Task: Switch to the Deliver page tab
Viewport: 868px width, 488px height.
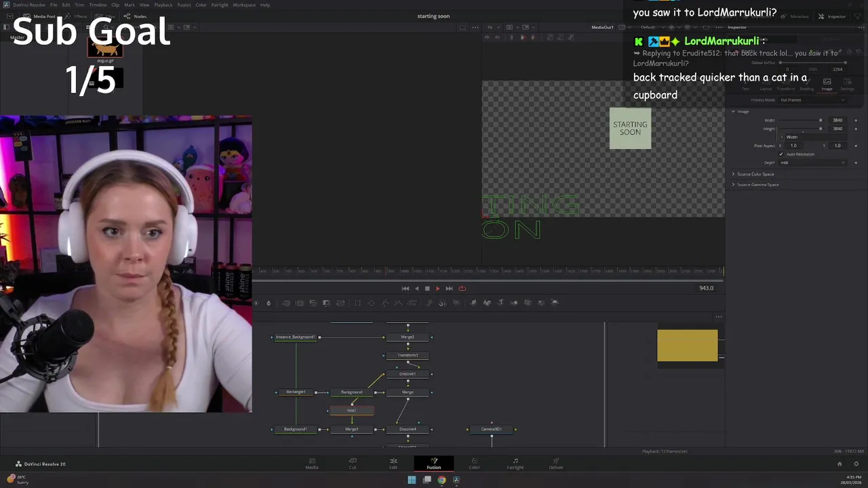Action: pos(556,463)
